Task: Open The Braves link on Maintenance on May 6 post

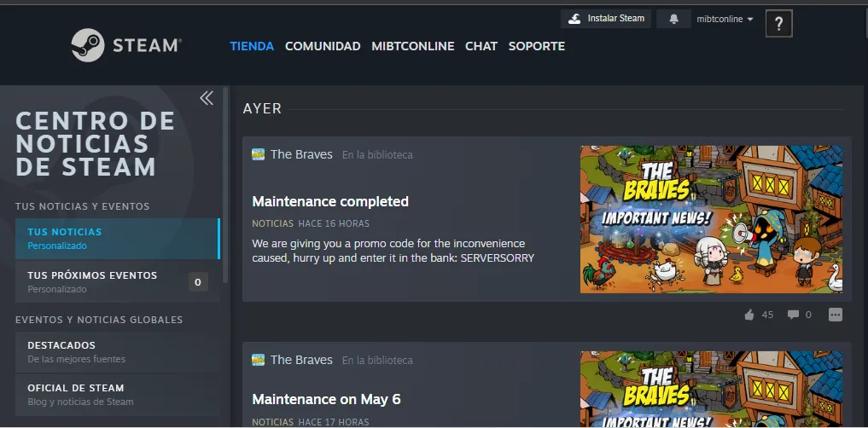Action: 301,360
